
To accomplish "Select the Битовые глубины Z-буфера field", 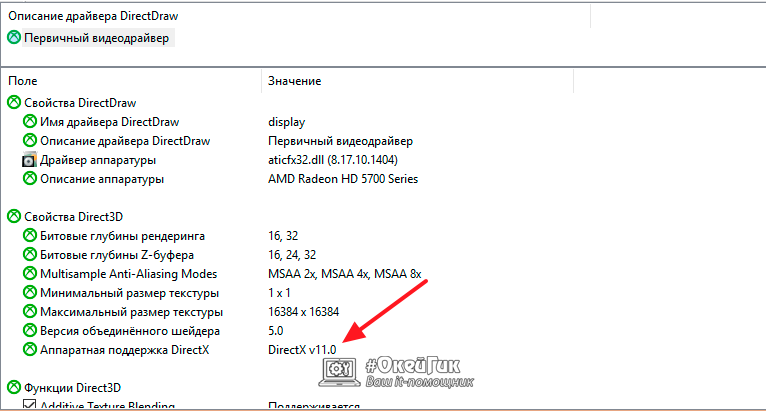I will tap(117, 255).
